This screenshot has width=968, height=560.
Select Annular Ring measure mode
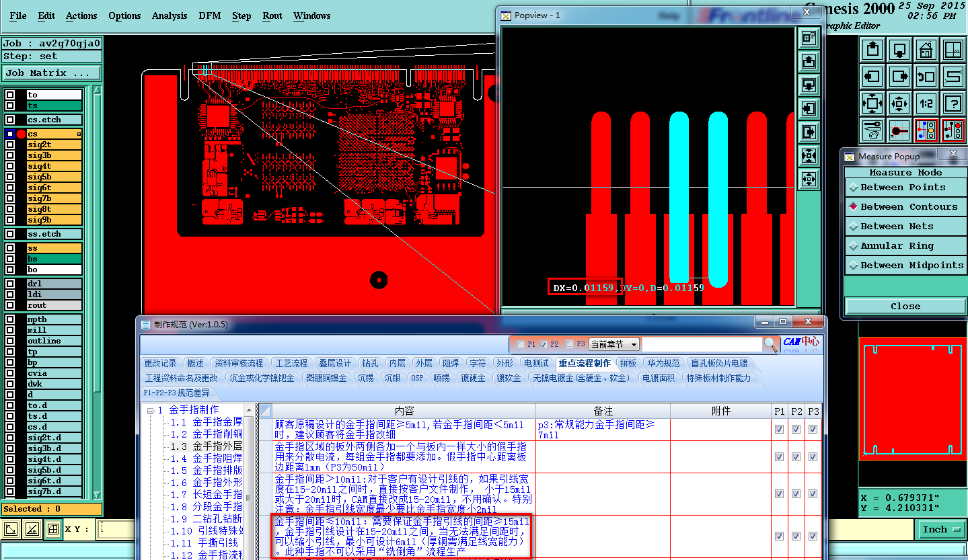tap(905, 246)
